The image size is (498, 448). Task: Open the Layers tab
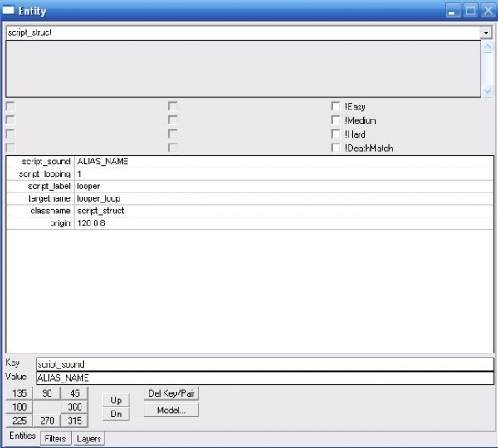pyautogui.click(x=89, y=438)
